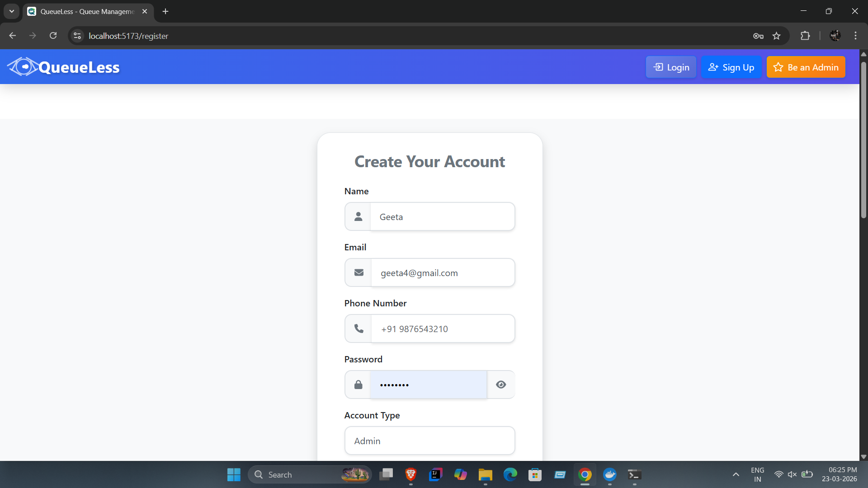
Task: Open saved passwords key icon
Action: click(x=758, y=36)
